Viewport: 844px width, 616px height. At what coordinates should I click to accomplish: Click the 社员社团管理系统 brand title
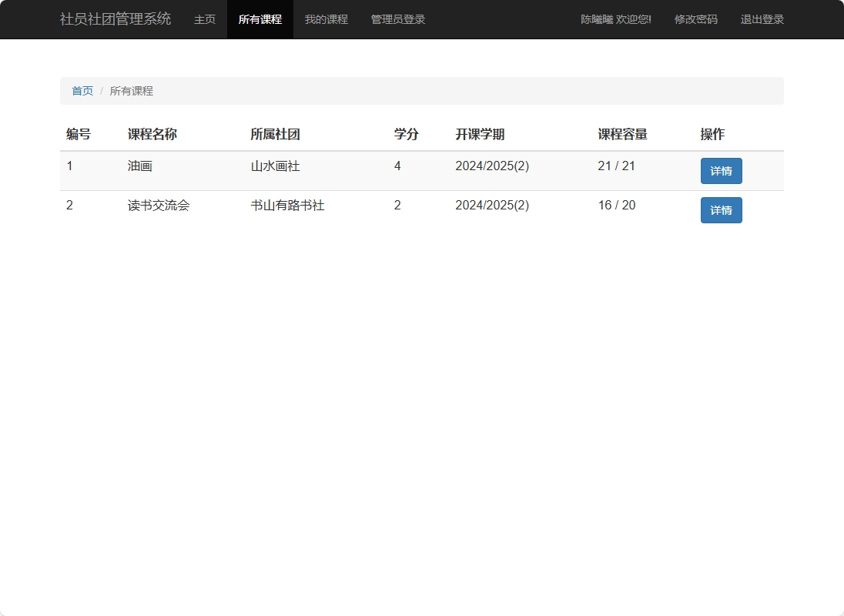(x=116, y=18)
